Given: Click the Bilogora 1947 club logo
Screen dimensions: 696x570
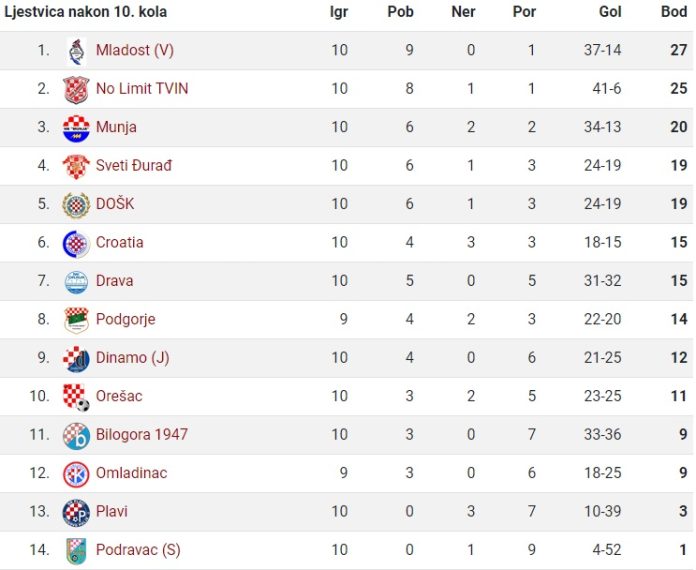Looking at the screenshot, I should click(76, 435).
